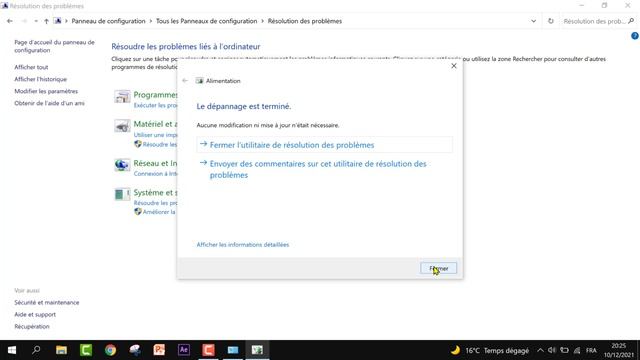Click the taskbar search magnifier
The image size is (640, 360).
coord(36,350)
